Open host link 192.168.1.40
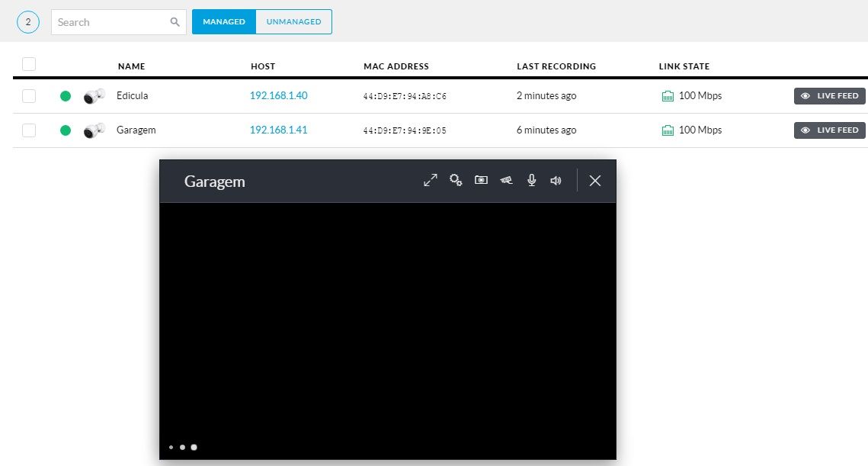The width and height of the screenshot is (868, 466). pyautogui.click(x=278, y=95)
